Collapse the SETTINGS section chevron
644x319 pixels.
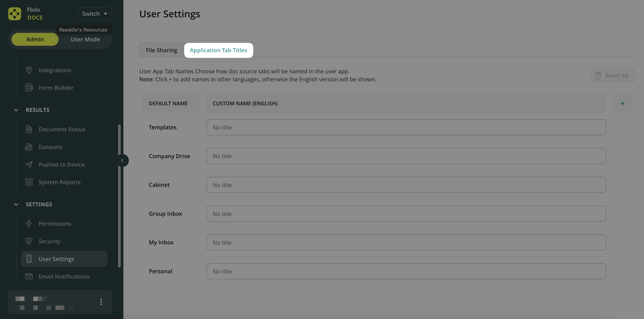coord(16,204)
